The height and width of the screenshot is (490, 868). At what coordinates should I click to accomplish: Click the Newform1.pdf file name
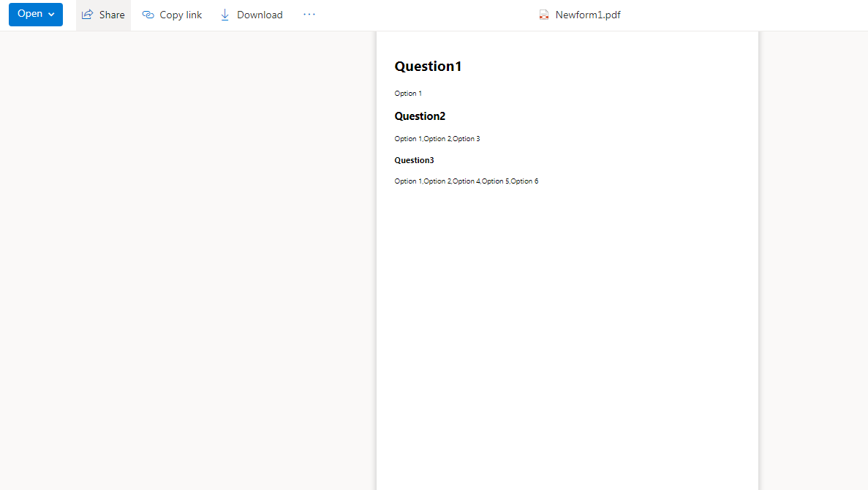click(x=588, y=15)
